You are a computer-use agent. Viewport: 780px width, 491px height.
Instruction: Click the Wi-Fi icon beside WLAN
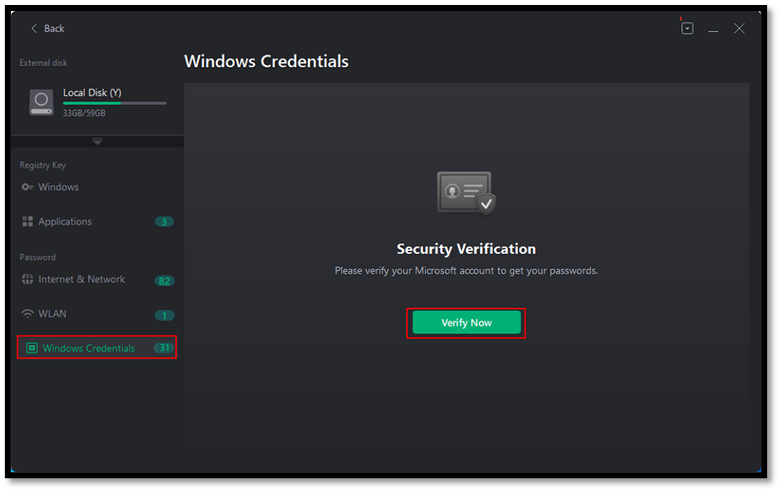click(27, 314)
